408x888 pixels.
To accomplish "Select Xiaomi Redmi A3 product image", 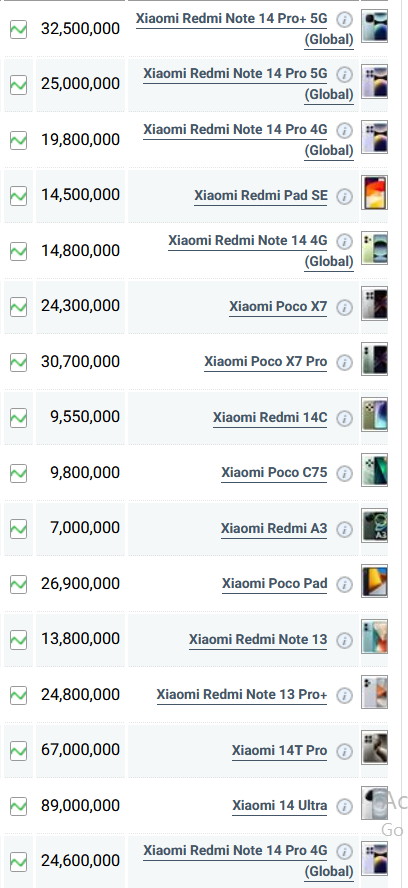I will pos(375,526).
